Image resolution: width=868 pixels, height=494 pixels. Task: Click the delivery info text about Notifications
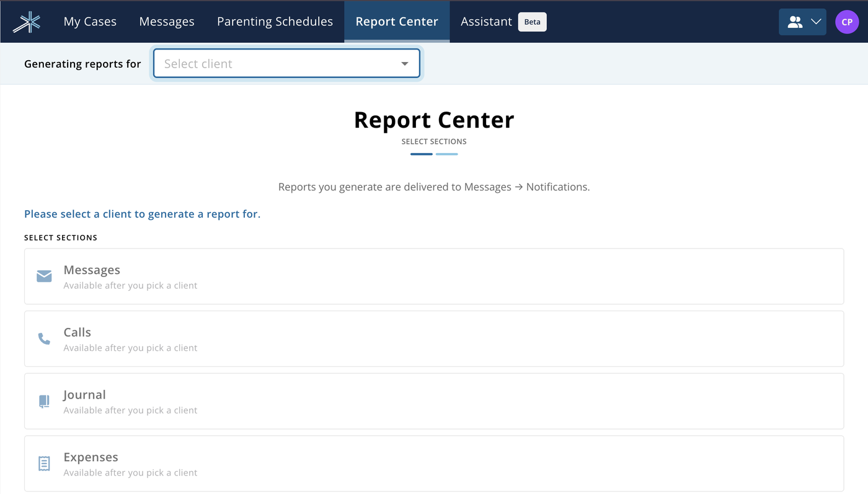click(434, 187)
